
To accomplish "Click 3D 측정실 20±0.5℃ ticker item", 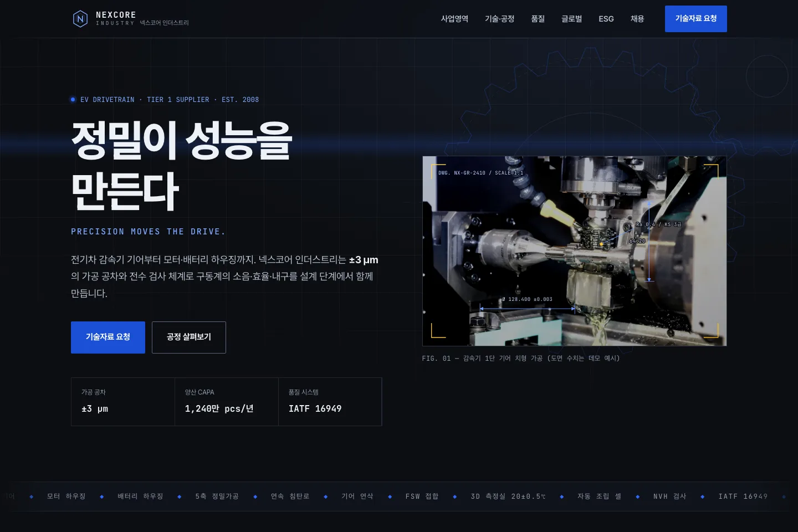I will coord(508,497).
